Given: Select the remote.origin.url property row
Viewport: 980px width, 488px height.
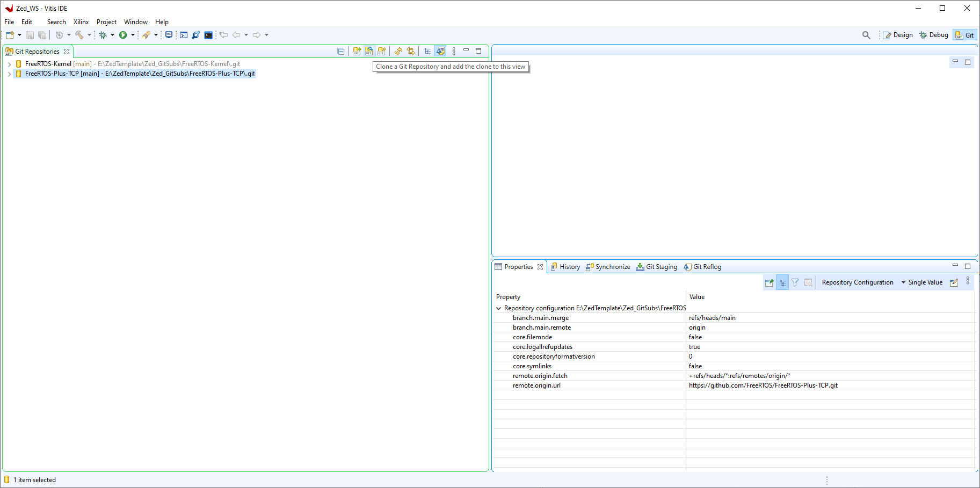Looking at the screenshot, I should click(734, 385).
